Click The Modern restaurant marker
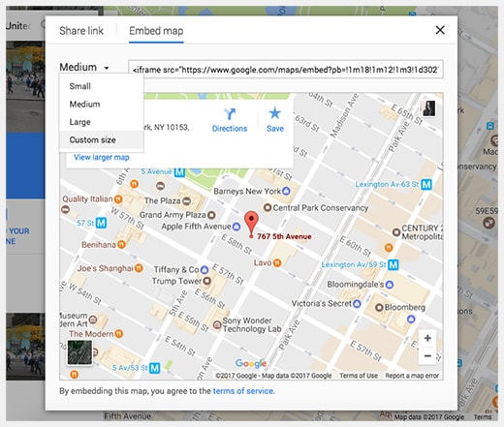The width and height of the screenshot is (504, 427). click(119, 334)
